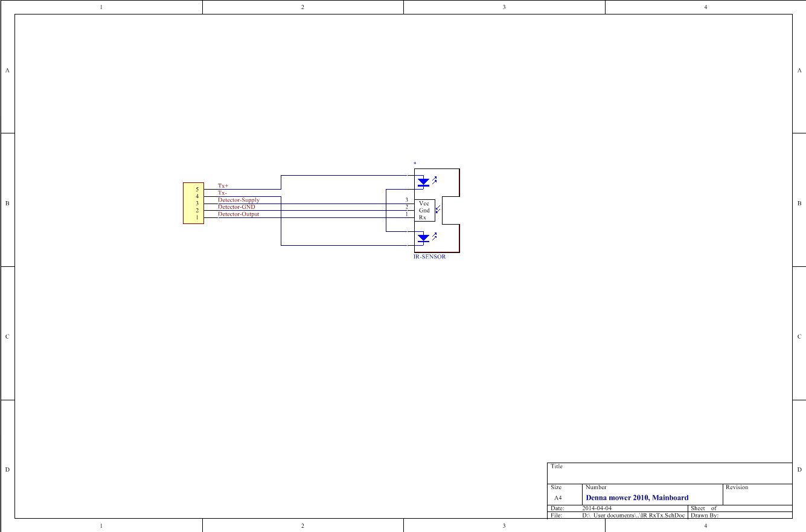Click the 'Drawn By:' field label

tap(705, 516)
